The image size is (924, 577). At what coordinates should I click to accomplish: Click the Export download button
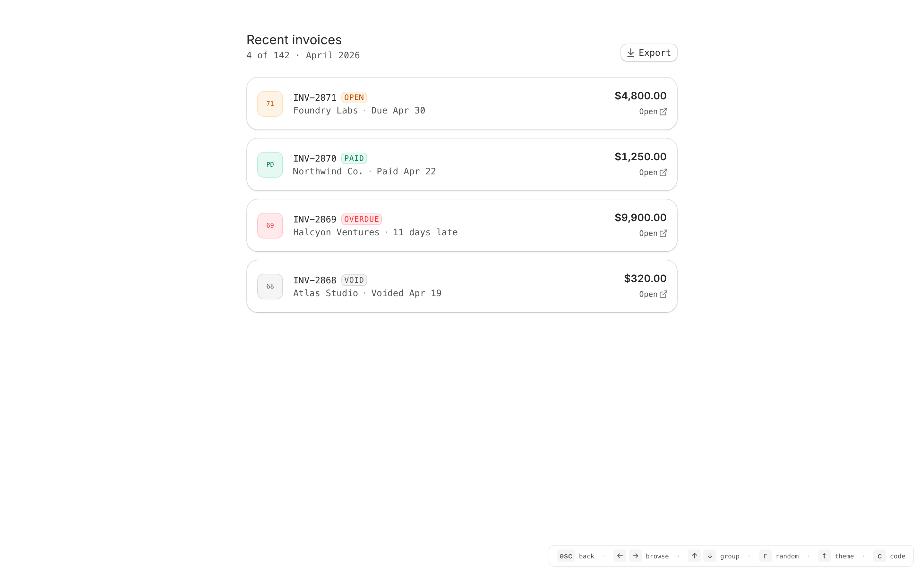648,53
